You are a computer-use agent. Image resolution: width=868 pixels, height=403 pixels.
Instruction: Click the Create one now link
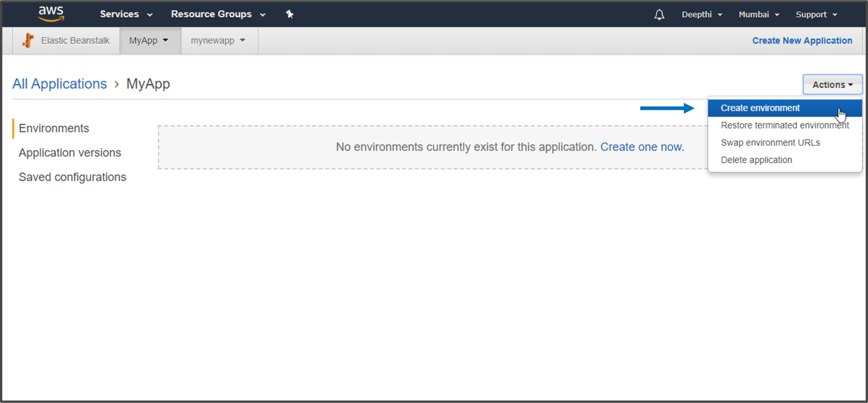[642, 147]
